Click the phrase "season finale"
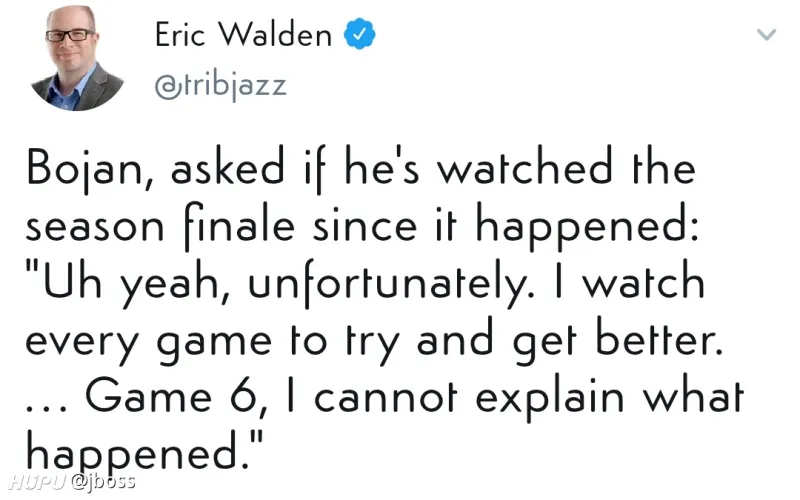This screenshot has height=500, width=800. [160, 227]
